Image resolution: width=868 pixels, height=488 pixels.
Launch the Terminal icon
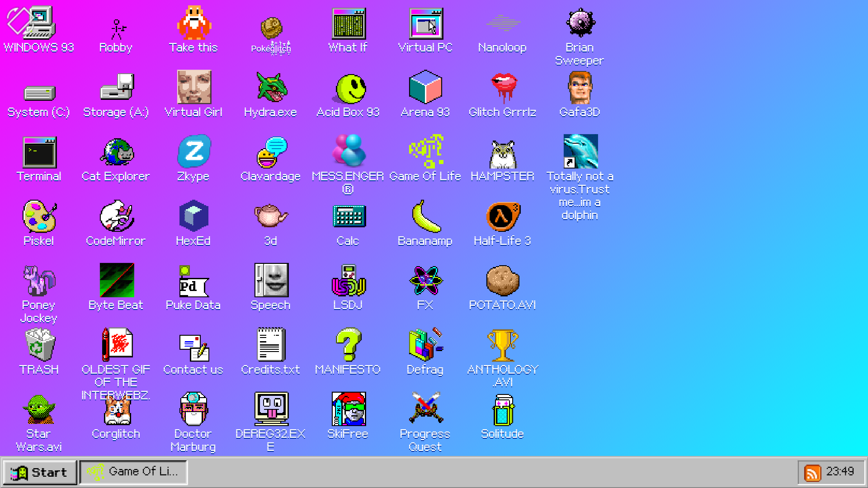tap(39, 153)
